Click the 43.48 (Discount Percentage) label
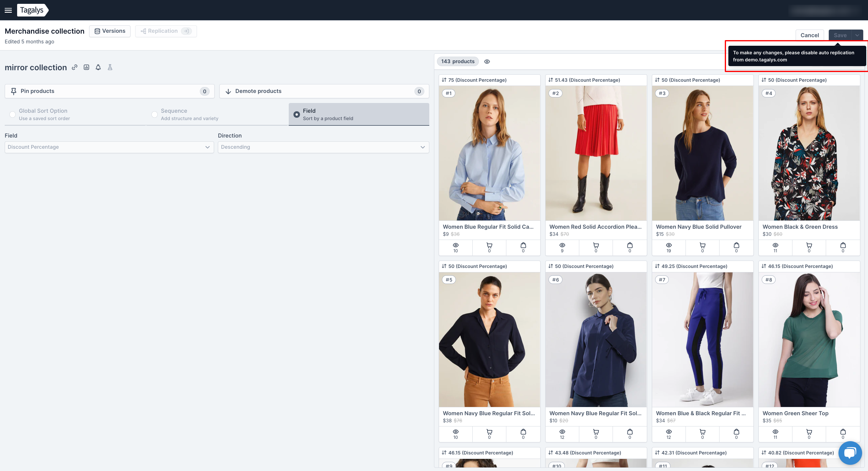 588,453
